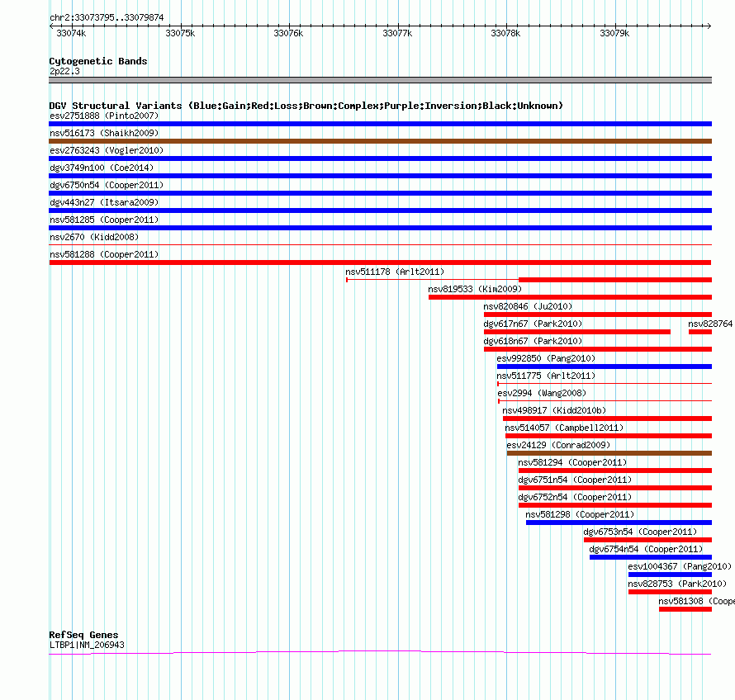Click the blue dgv6754n54 gain bar

click(651, 557)
